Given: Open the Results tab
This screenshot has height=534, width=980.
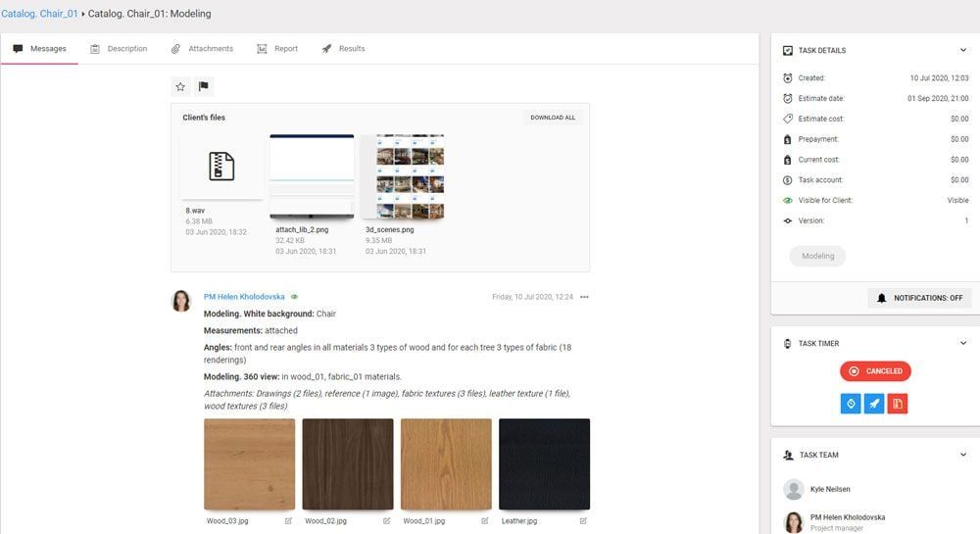Looking at the screenshot, I should click(x=343, y=49).
